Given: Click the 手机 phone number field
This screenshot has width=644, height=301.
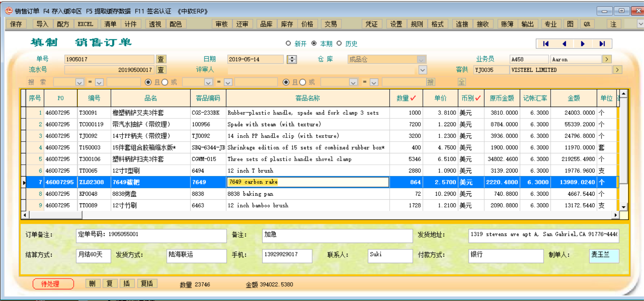Looking at the screenshot, I should [x=287, y=256].
